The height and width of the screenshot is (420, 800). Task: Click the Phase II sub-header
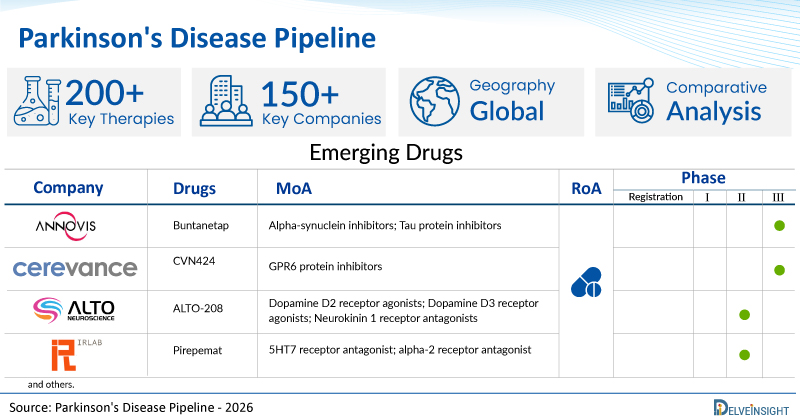pos(741,197)
